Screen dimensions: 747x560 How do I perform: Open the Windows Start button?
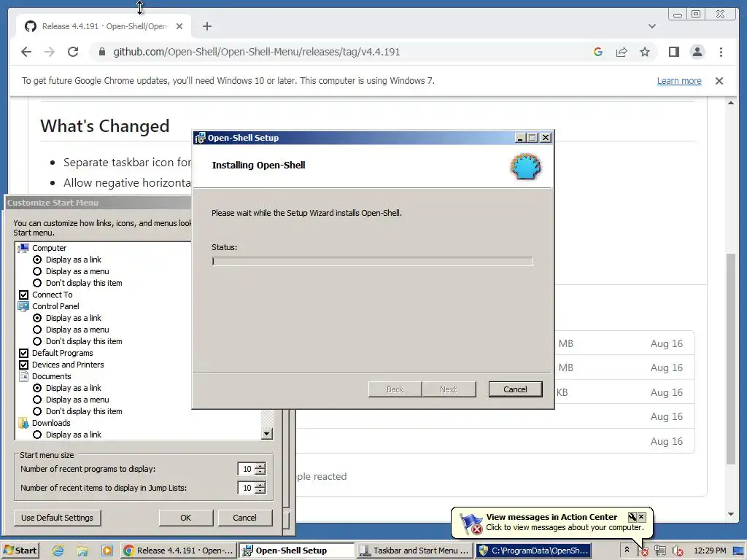(x=20, y=551)
